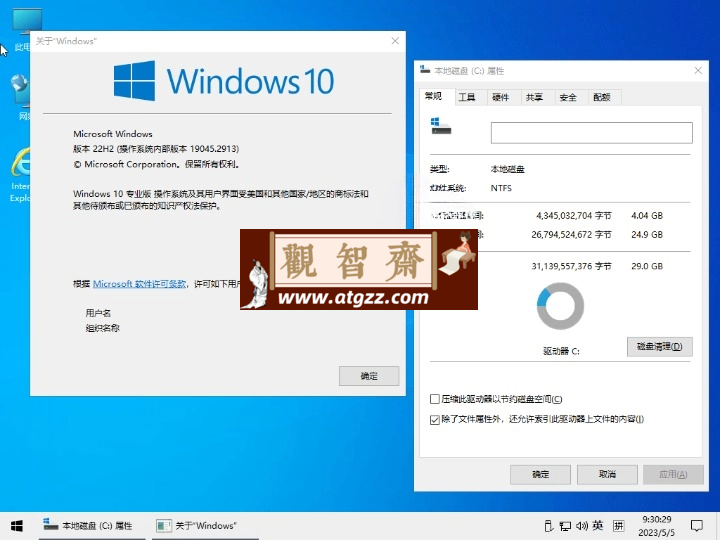This screenshot has width=720, height=540.
Task: Open network status tray icon
Action: (x=565, y=526)
